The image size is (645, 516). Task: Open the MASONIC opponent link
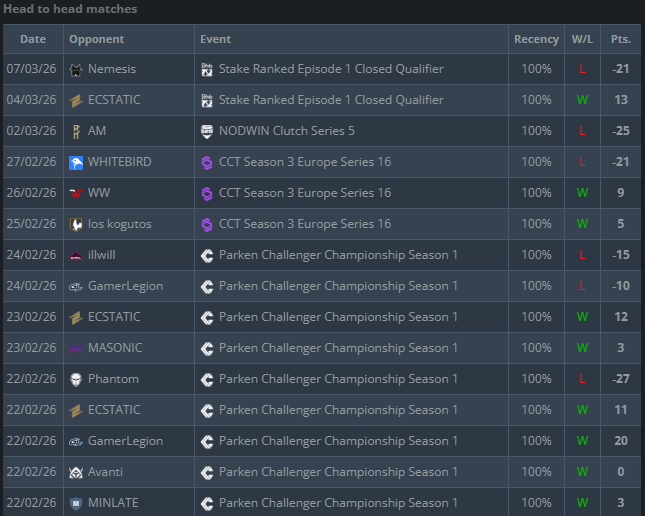coord(115,349)
